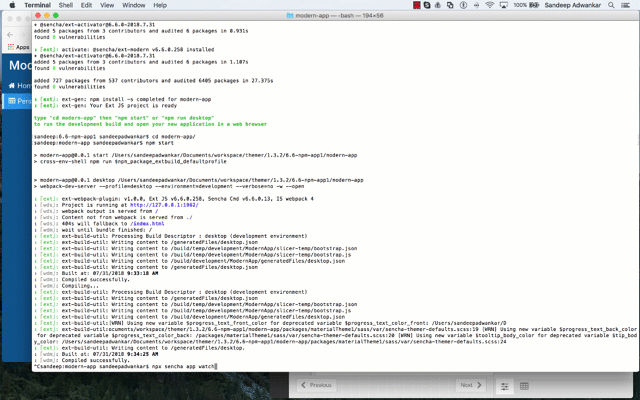Open the Window menu

pos(133,5)
